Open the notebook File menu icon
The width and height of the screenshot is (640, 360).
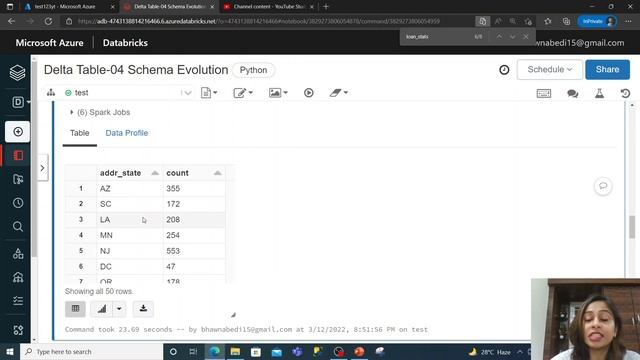click(x=209, y=93)
